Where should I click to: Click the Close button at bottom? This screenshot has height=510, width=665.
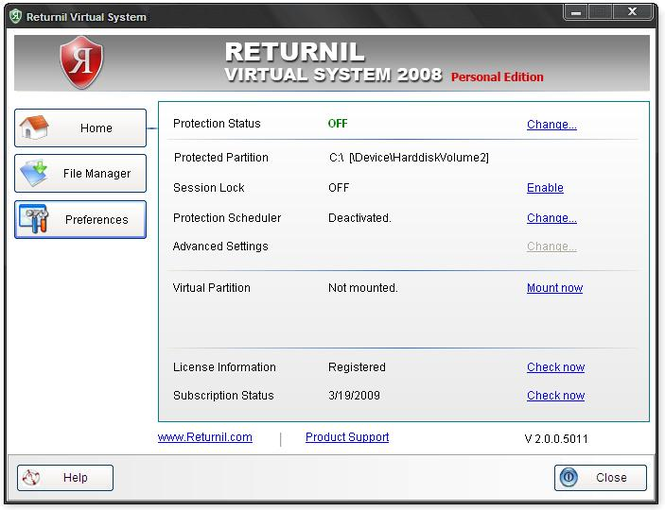point(600,477)
